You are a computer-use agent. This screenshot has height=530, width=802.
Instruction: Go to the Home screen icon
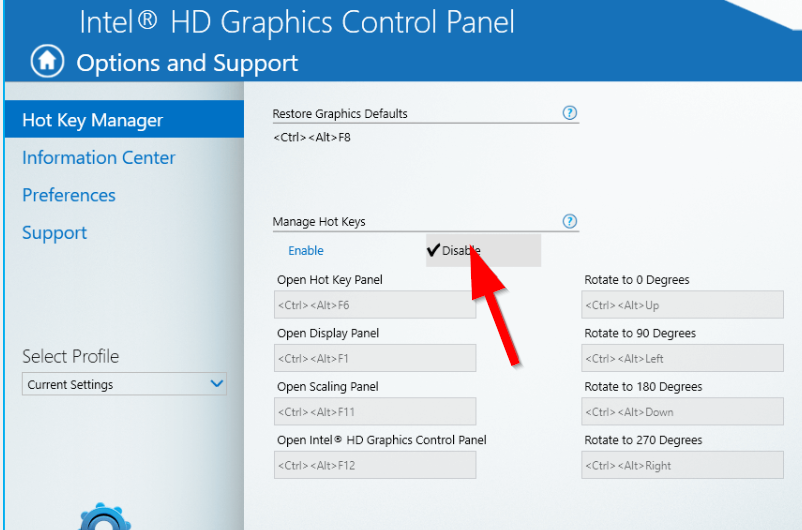[47, 61]
